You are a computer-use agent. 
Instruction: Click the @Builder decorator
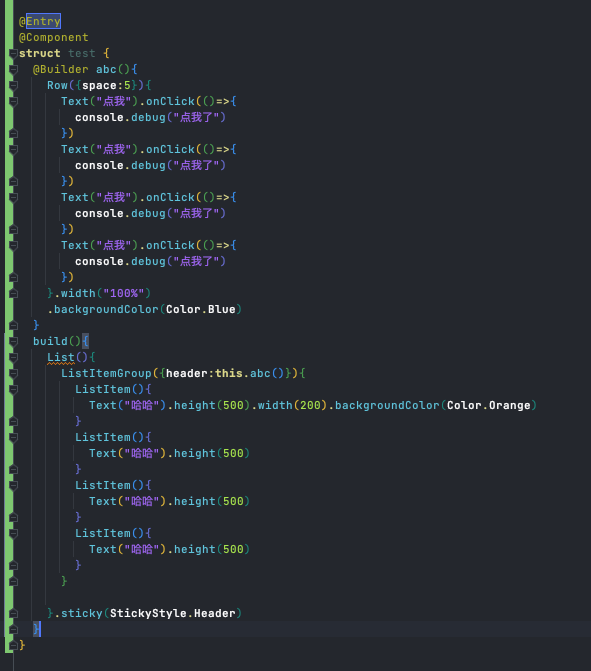point(61,69)
